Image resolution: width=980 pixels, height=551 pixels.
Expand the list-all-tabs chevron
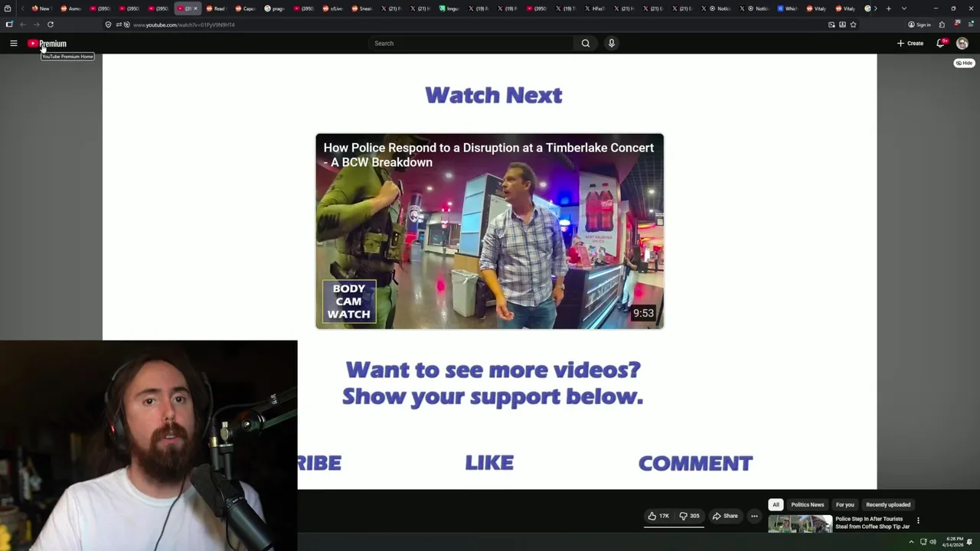click(x=904, y=8)
